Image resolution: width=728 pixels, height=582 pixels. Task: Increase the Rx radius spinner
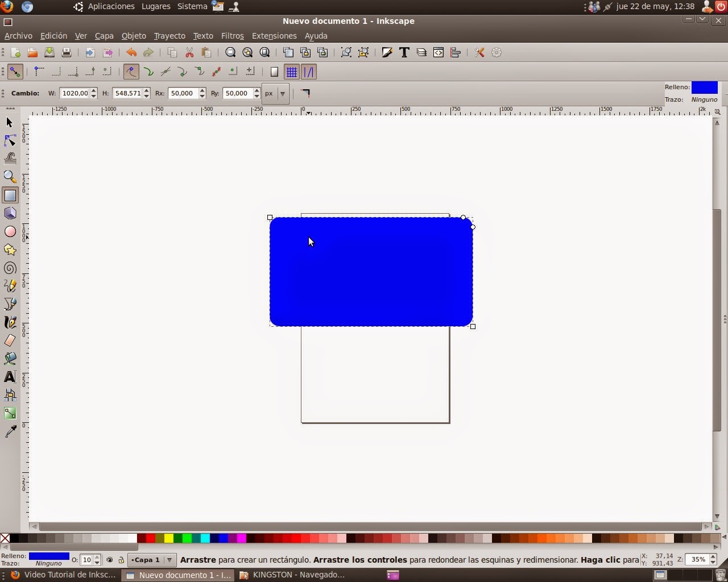point(202,90)
